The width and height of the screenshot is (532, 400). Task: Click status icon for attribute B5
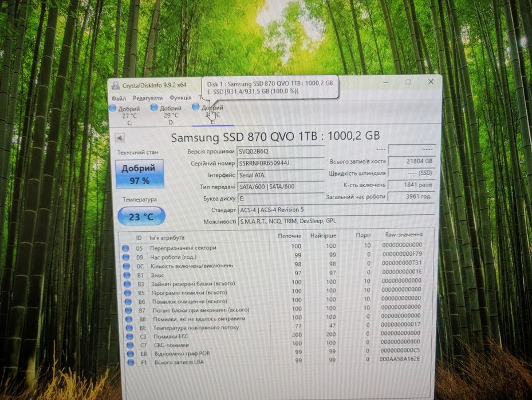(x=128, y=292)
